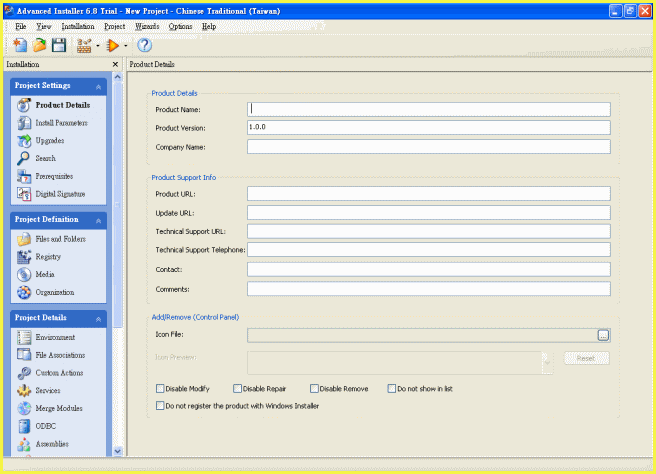Select Digital Signature in sidebar
This screenshot has height=474, width=656.
60,194
